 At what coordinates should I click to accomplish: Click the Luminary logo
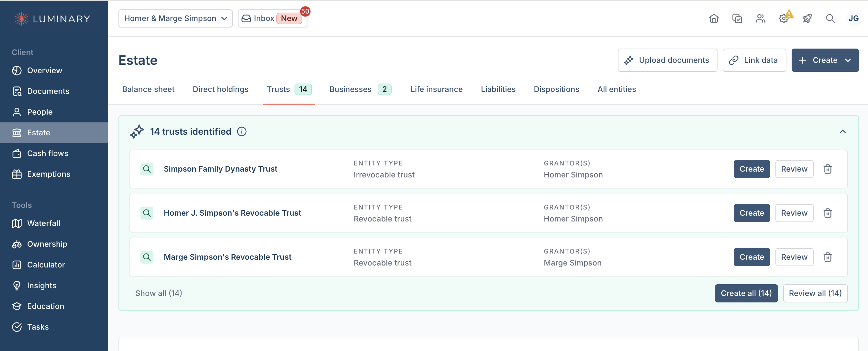coord(52,18)
